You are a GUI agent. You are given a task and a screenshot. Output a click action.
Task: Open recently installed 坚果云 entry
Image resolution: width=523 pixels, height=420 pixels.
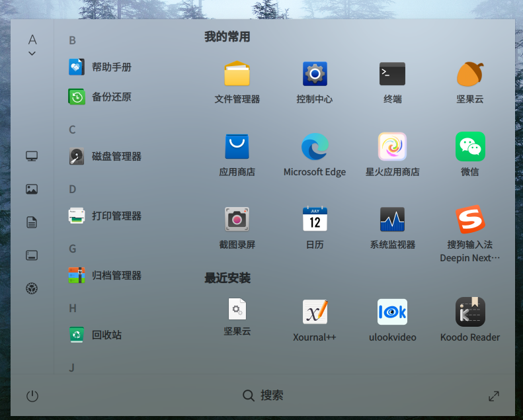pyautogui.click(x=237, y=317)
